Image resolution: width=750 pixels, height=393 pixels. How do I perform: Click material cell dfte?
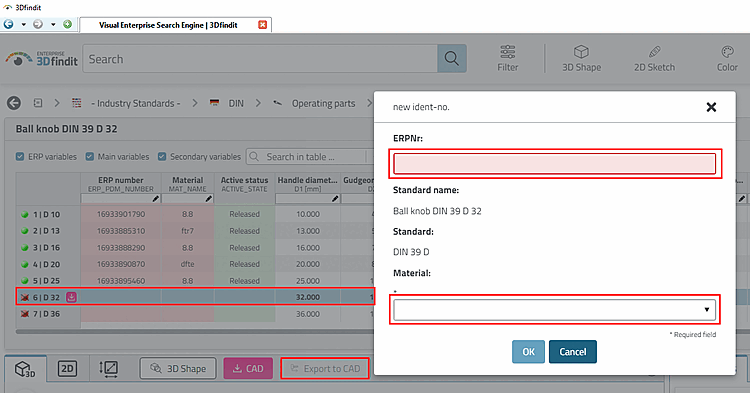coord(188,264)
